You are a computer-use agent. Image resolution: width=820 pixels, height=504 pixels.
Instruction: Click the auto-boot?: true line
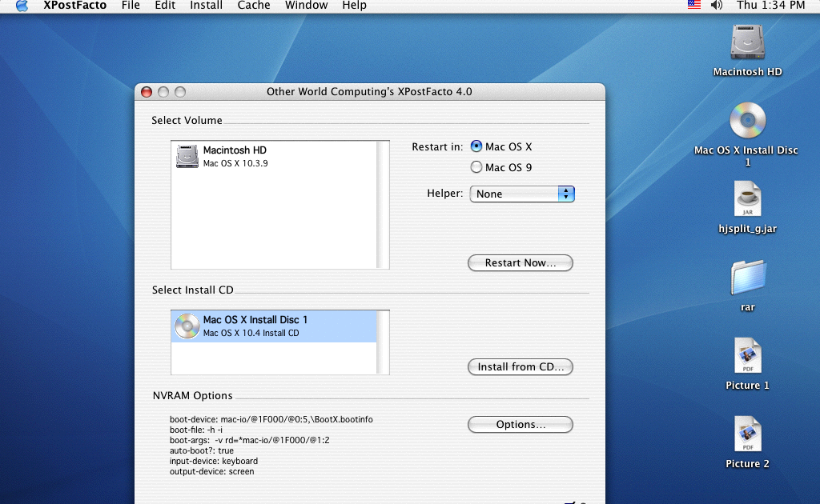tap(201, 450)
